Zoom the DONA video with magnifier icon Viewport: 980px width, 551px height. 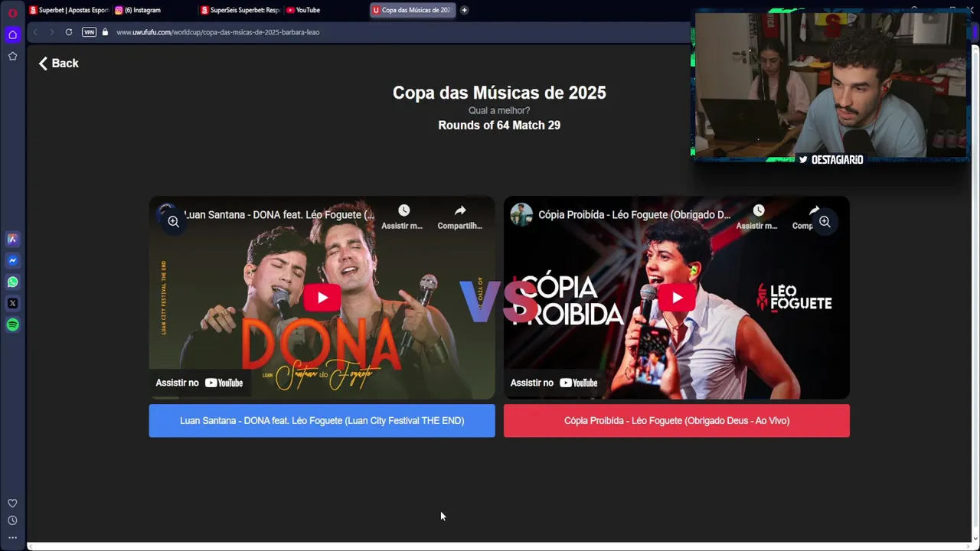174,221
